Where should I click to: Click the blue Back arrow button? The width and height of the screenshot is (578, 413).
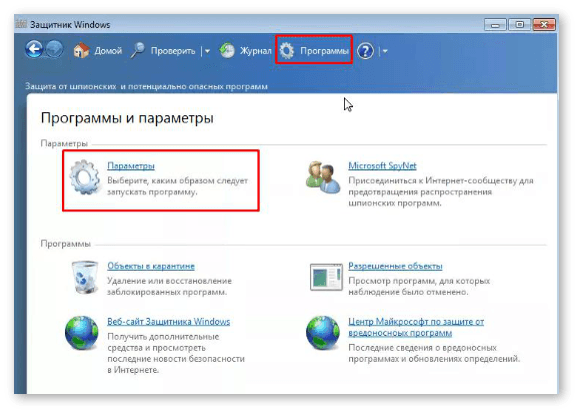[x=34, y=49]
